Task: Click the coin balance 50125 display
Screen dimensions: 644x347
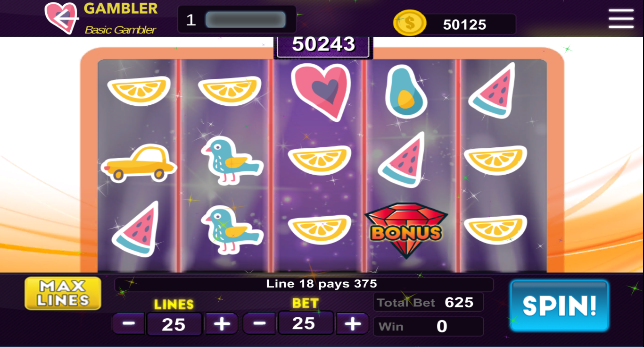Action: (x=465, y=25)
